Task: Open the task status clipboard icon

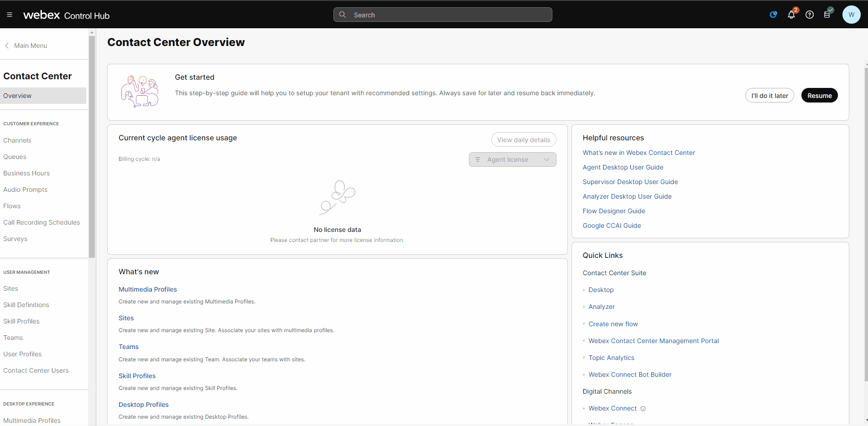Action: [827, 15]
